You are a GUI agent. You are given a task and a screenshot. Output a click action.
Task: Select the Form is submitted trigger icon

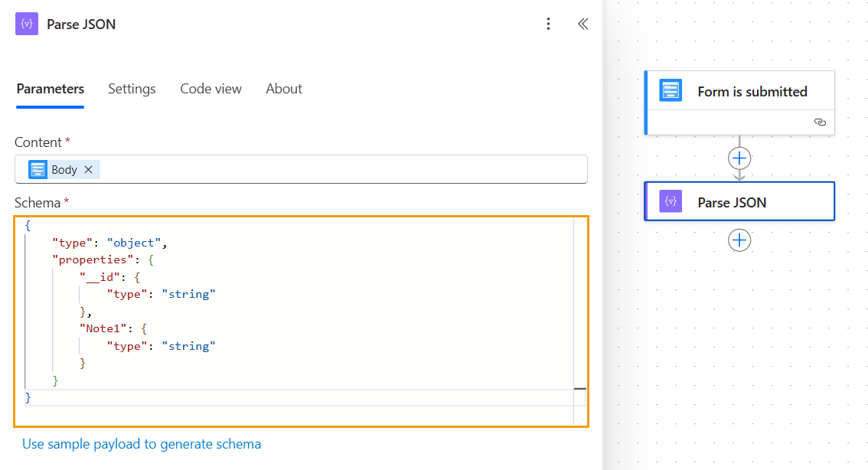[x=671, y=90]
